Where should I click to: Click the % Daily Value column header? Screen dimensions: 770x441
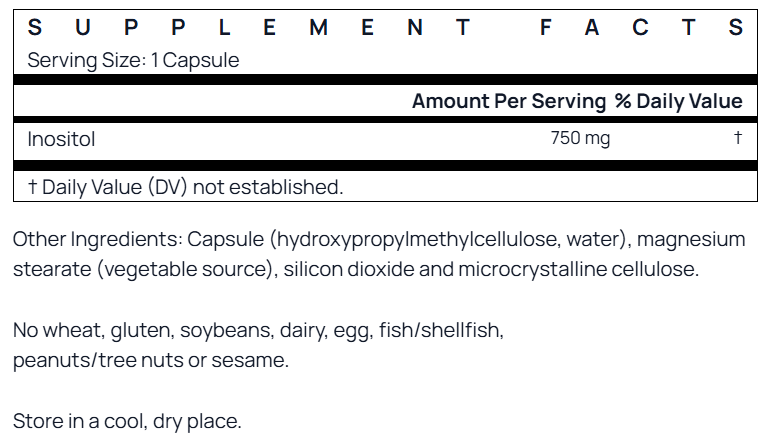pyautogui.click(x=678, y=101)
